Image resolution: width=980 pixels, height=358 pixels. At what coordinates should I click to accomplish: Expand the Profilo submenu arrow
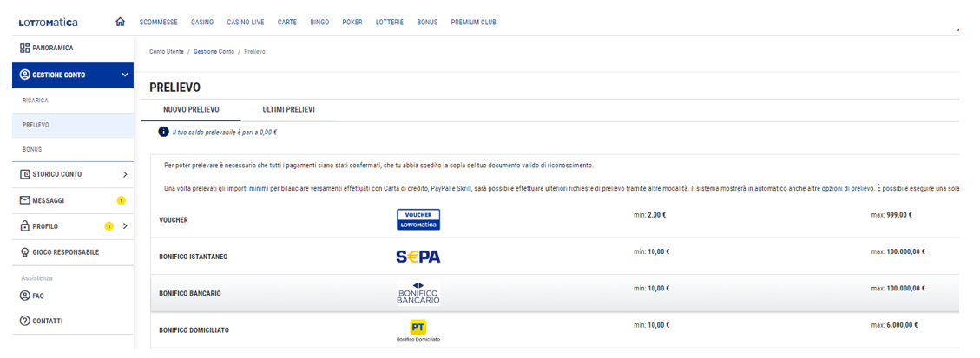(125, 226)
